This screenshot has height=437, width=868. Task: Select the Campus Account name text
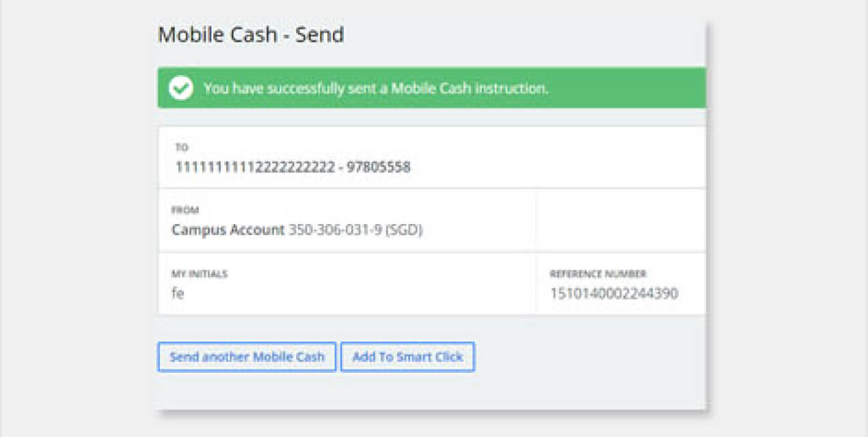[228, 230]
